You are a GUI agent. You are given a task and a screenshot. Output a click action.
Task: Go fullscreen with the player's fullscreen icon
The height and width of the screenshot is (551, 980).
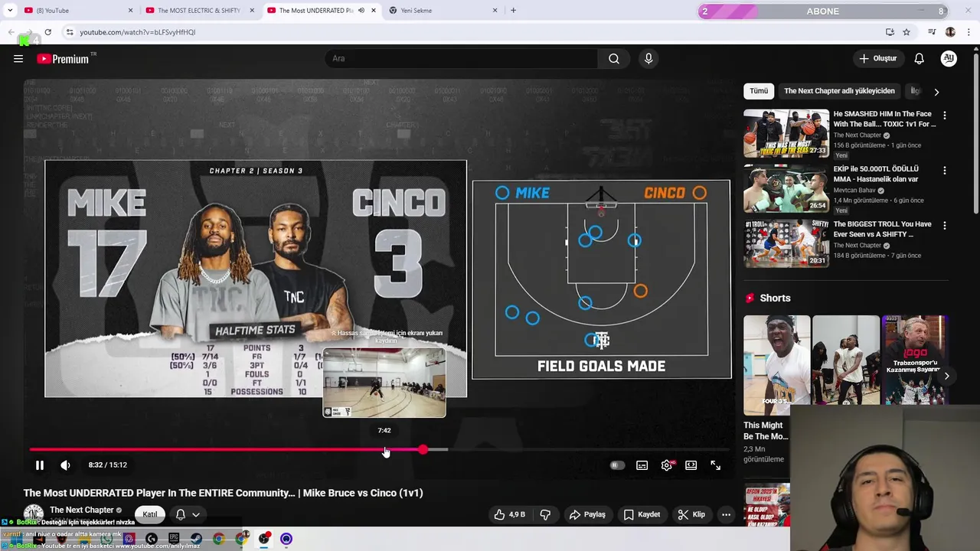(x=716, y=465)
